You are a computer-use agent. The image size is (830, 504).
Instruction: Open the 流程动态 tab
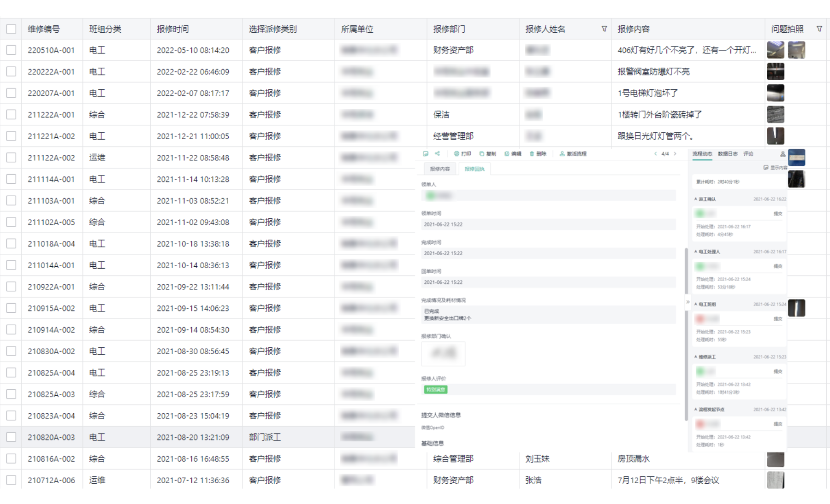[x=702, y=154]
